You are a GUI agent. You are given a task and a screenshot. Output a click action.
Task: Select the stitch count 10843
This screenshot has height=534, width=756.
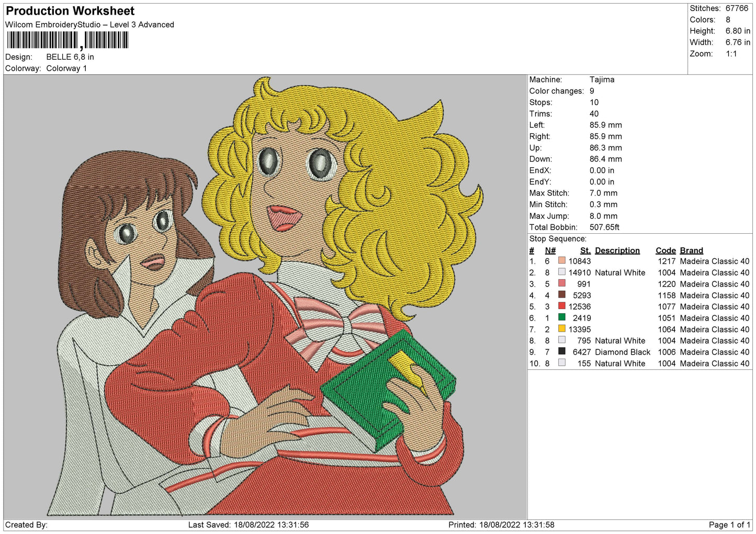580,261
